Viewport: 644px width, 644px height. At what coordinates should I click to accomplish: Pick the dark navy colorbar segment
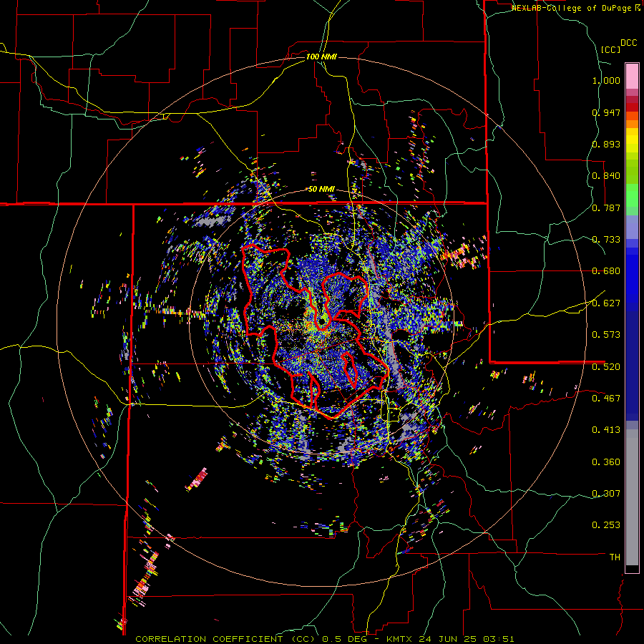pos(632,366)
